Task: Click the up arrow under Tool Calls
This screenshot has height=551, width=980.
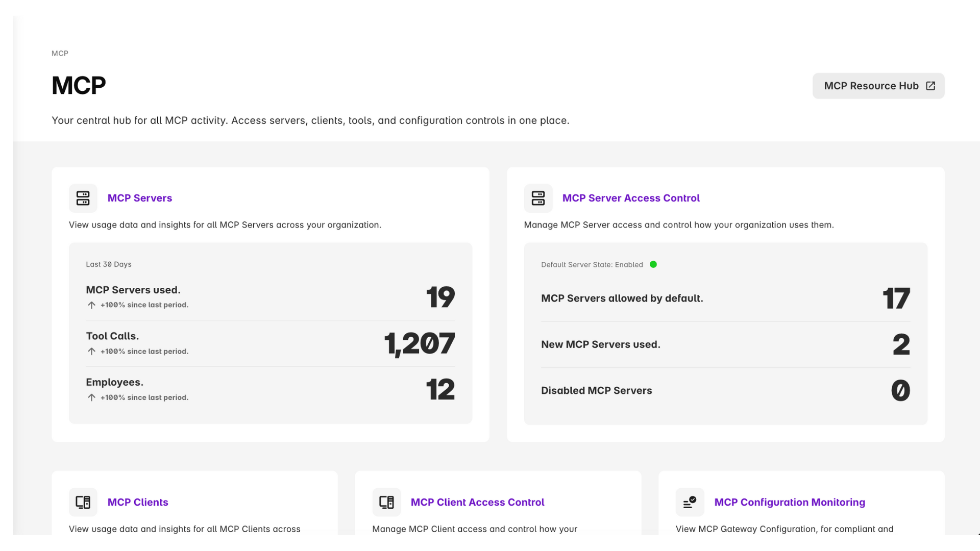Action: pyautogui.click(x=91, y=352)
